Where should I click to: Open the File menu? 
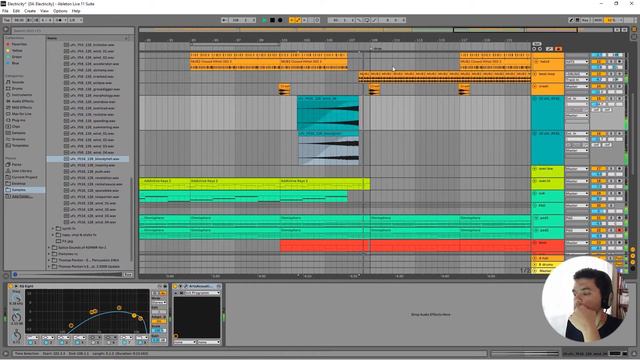(5, 11)
